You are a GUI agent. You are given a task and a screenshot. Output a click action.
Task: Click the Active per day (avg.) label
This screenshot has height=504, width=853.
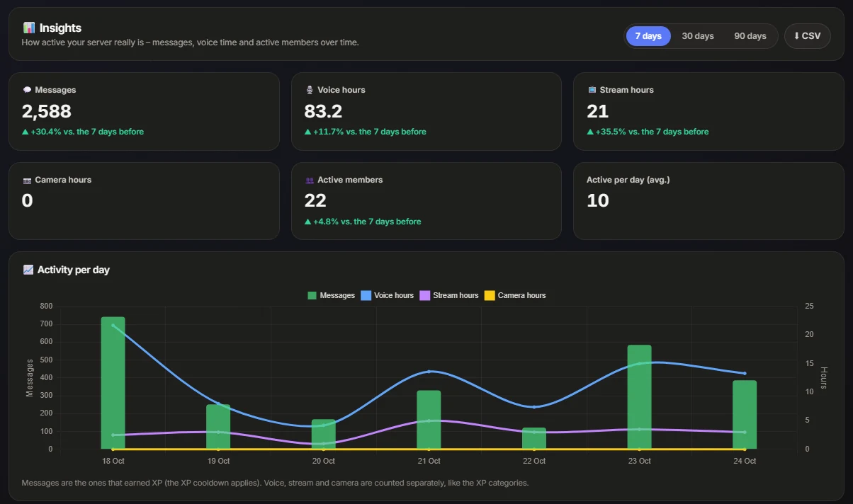click(x=628, y=180)
